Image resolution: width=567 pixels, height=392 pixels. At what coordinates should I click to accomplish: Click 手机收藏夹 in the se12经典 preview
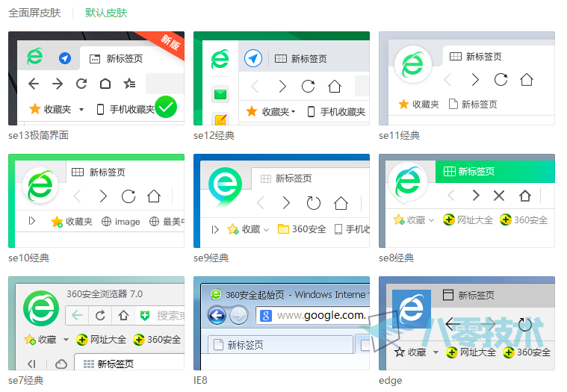click(336, 112)
